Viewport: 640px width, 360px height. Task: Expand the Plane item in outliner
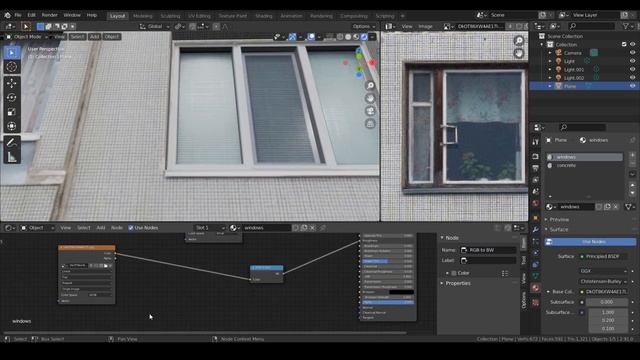click(550, 86)
